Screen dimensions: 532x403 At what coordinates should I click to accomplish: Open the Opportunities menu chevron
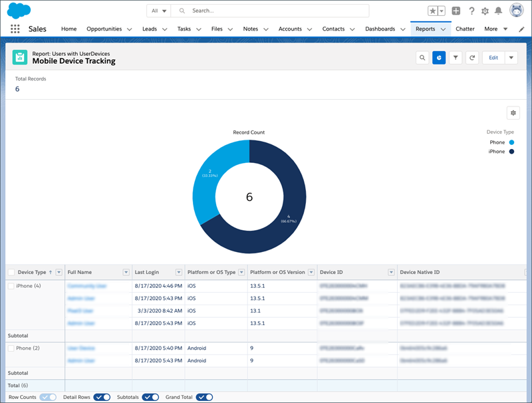pos(130,29)
